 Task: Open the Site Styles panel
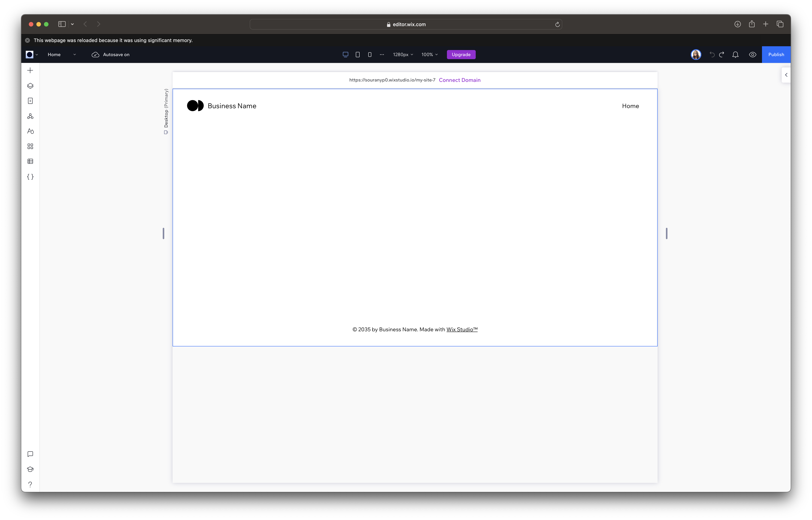30,131
